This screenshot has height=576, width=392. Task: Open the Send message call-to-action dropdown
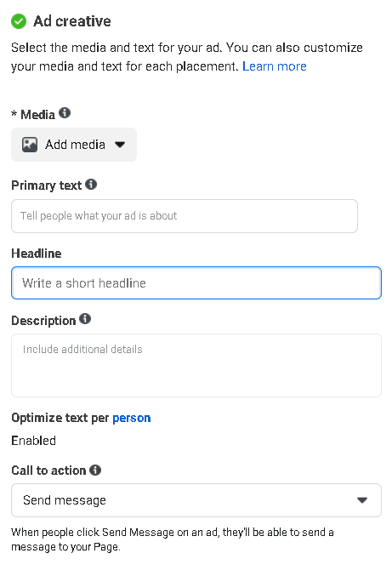click(x=196, y=500)
